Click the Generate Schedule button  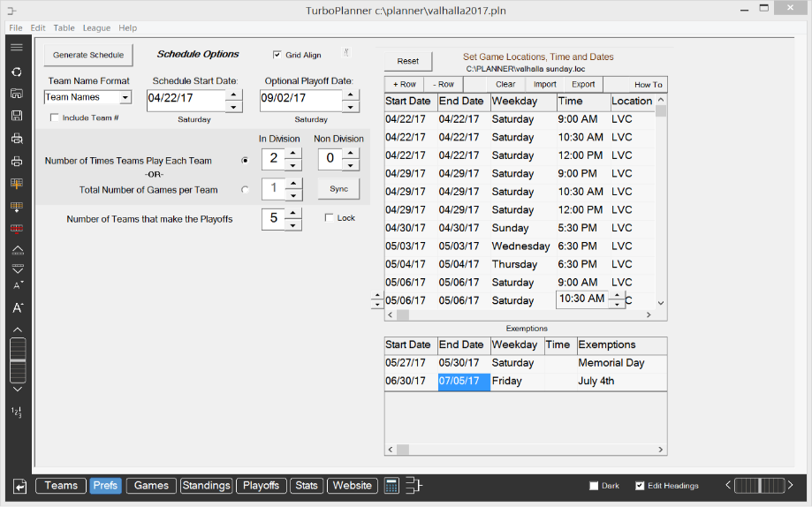88,55
